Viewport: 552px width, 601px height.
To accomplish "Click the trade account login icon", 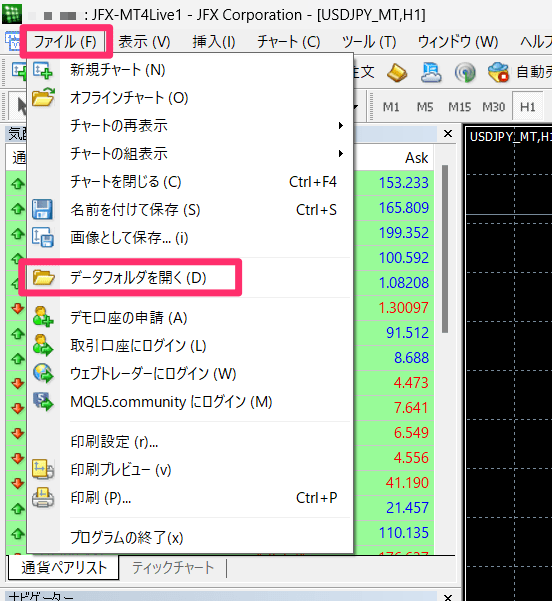I will click(43, 345).
